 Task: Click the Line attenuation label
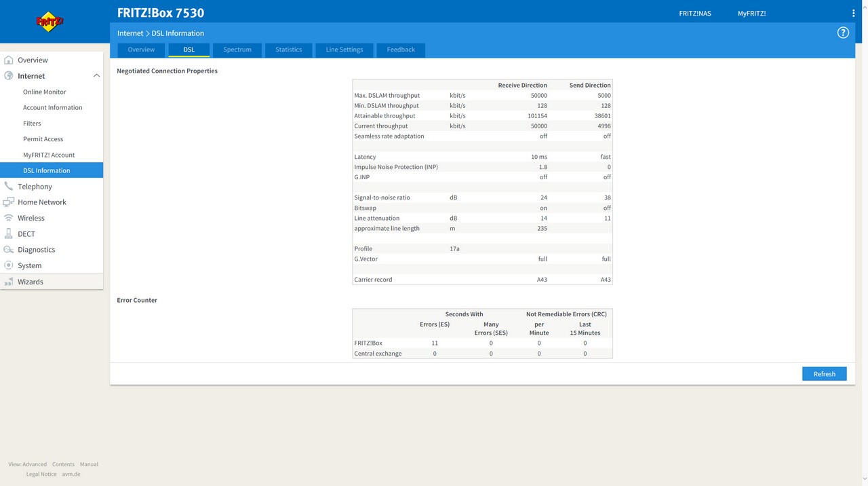[377, 219]
